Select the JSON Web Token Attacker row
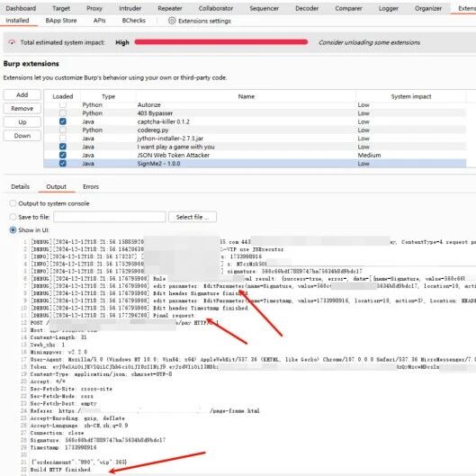The height and width of the screenshot is (476, 476). (255, 155)
